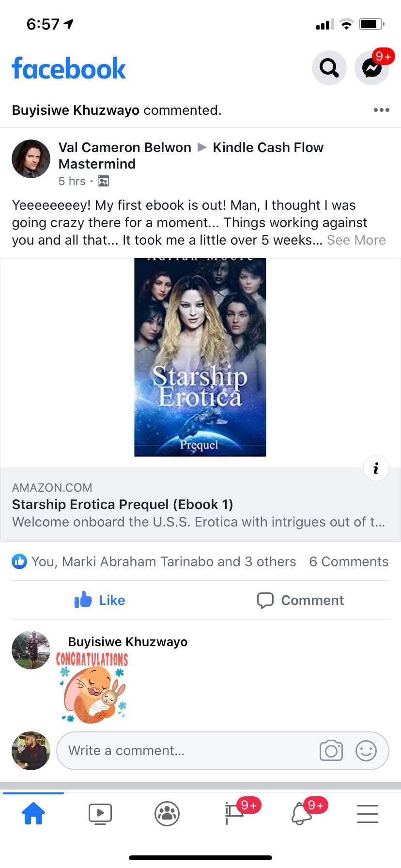
Task: Switch to the Groups tab
Action: [x=167, y=814]
